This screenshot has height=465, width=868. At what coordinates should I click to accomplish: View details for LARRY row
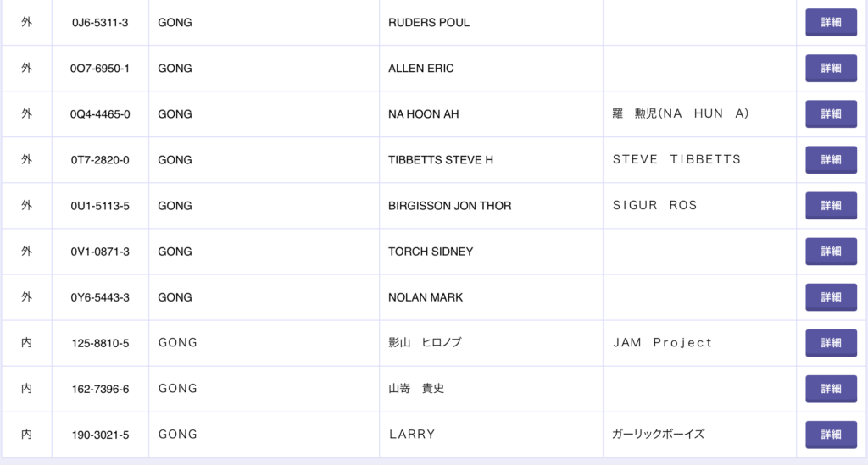click(831, 435)
